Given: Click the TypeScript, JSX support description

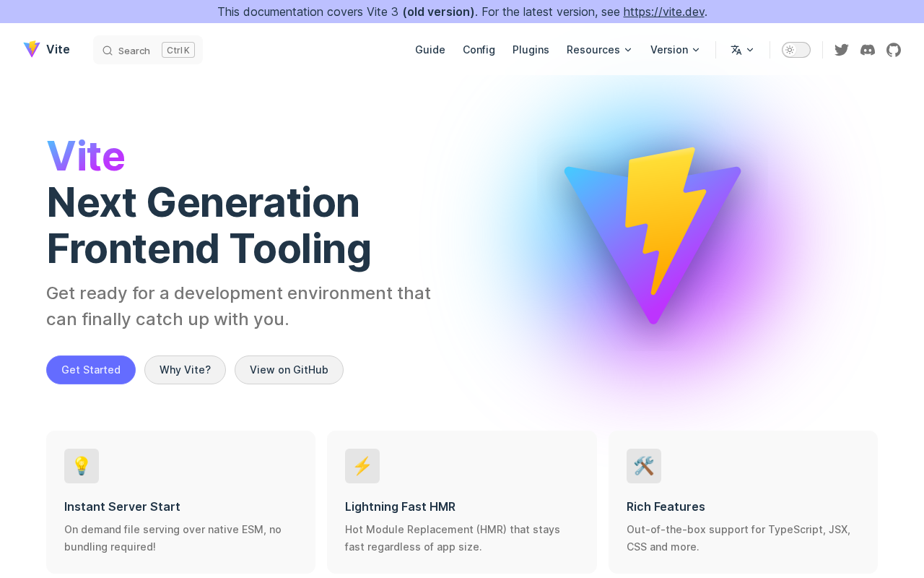Looking at the screenshot, I should tap(738, 538).
